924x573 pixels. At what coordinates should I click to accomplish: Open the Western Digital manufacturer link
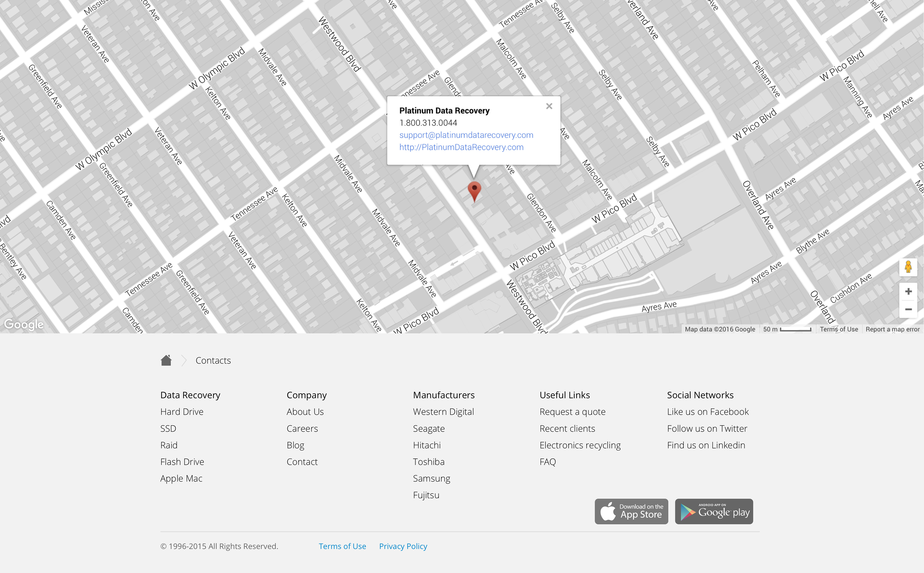pos(443,412)
